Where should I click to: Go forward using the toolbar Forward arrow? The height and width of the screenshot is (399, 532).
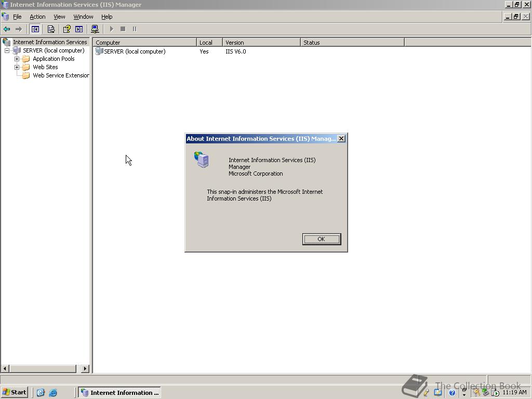[x=19, y=29]
